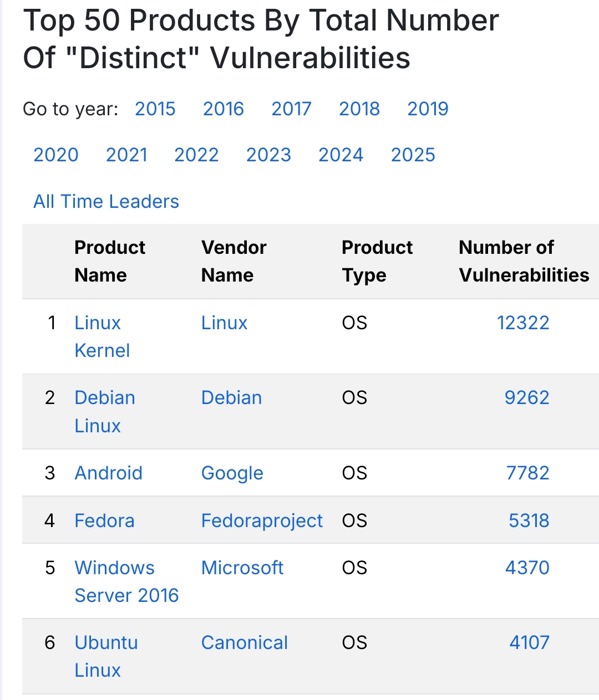Open the Debian vendor link
The image size is (599, 700).
point(231,397)
